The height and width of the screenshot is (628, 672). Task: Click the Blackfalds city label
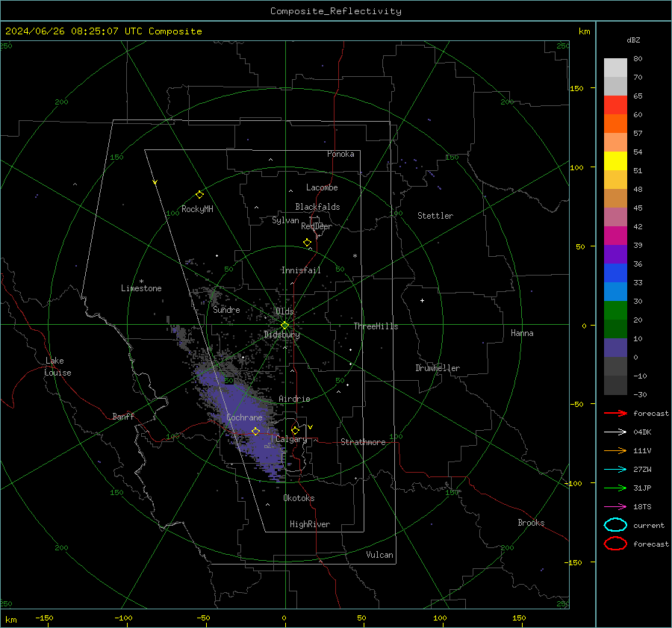point(317,207)
